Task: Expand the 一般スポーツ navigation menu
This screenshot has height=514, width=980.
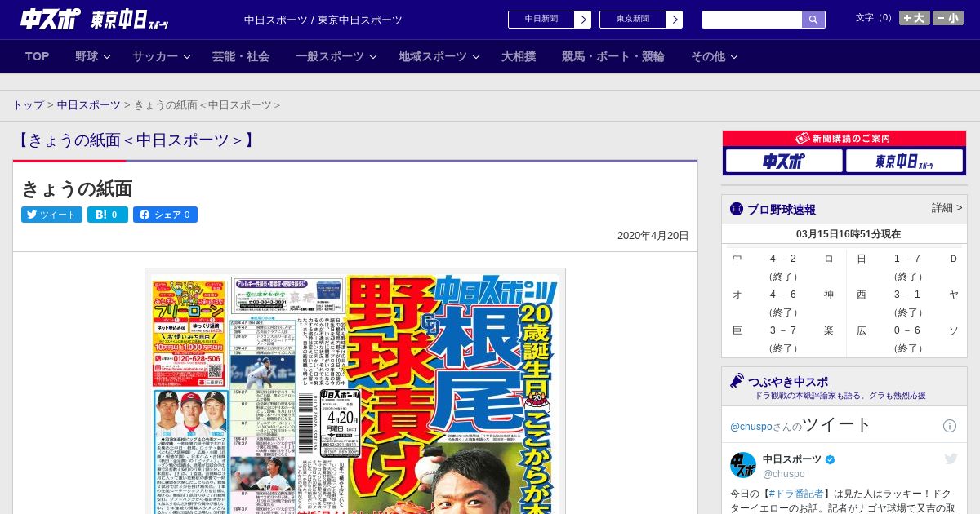Action: pyautogui.click(x=336, y=56)
